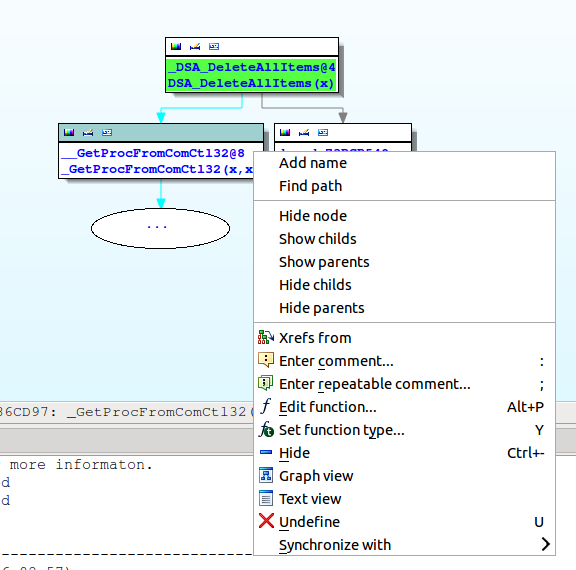Click edit icon on right partially hidden node
The image size is (576, 570).
click(x=304, y=132)
